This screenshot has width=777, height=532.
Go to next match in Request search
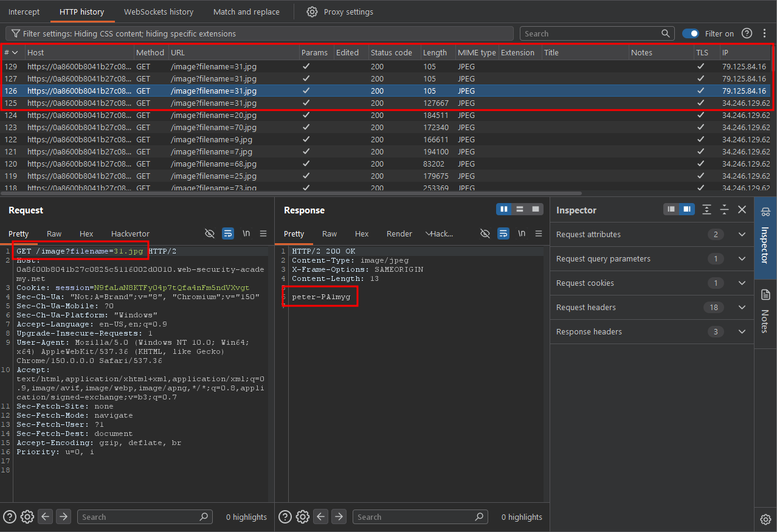[64, 517]
